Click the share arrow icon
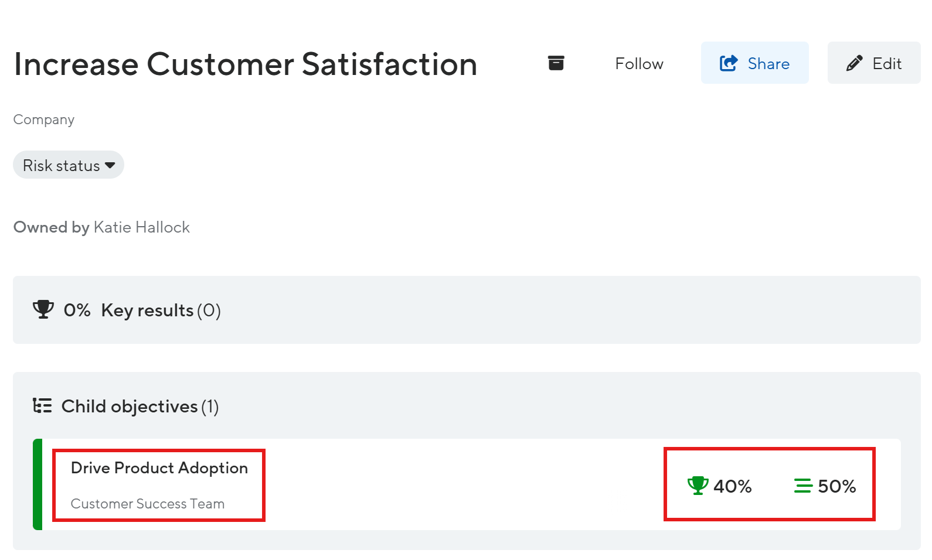The image size is (932, 560). [x=729, y=63]
